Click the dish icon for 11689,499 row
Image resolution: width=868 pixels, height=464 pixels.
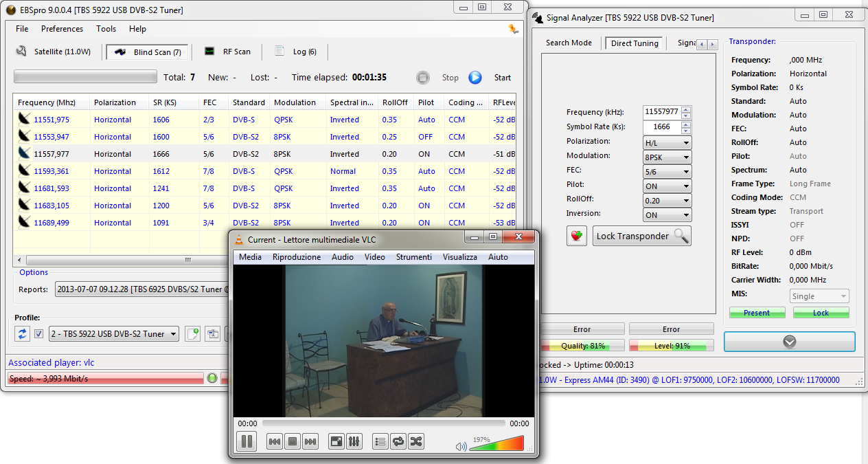click(24, 222)
